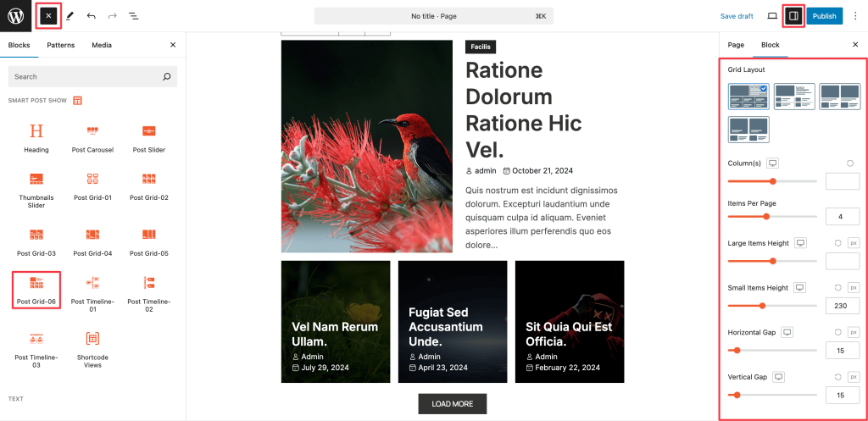Click the Save draft link
This screenshot has width=868, height=421.
coord(737,16)
